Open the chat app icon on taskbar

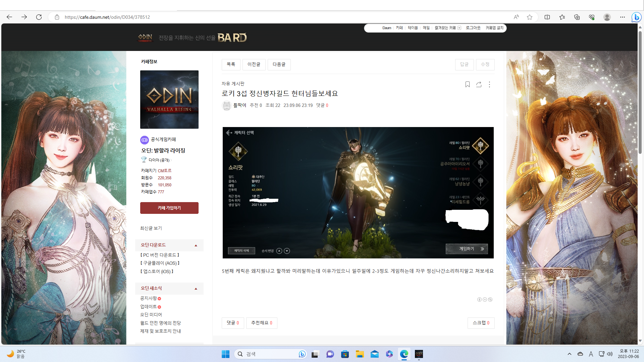[330, 354]
